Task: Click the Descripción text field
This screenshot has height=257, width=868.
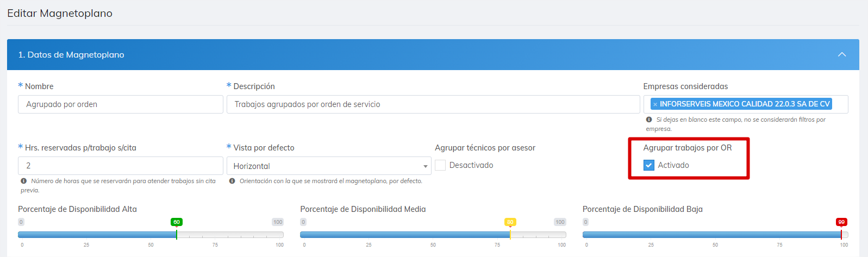Action: tap(433, 104)
